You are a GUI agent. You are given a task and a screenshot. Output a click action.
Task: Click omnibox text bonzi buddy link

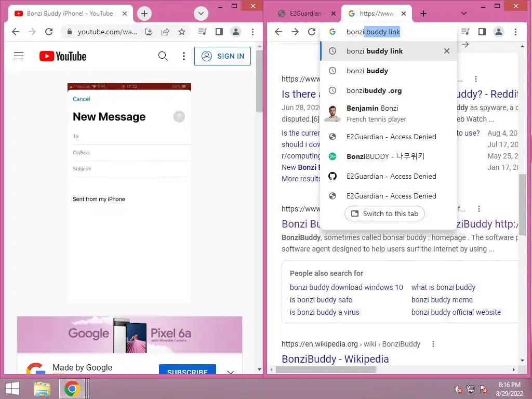tap(373, 32)
